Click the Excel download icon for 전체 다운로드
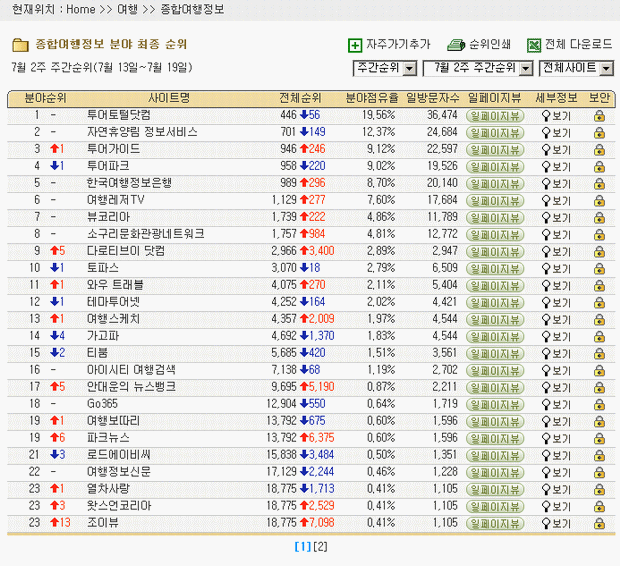 point(534,45)
